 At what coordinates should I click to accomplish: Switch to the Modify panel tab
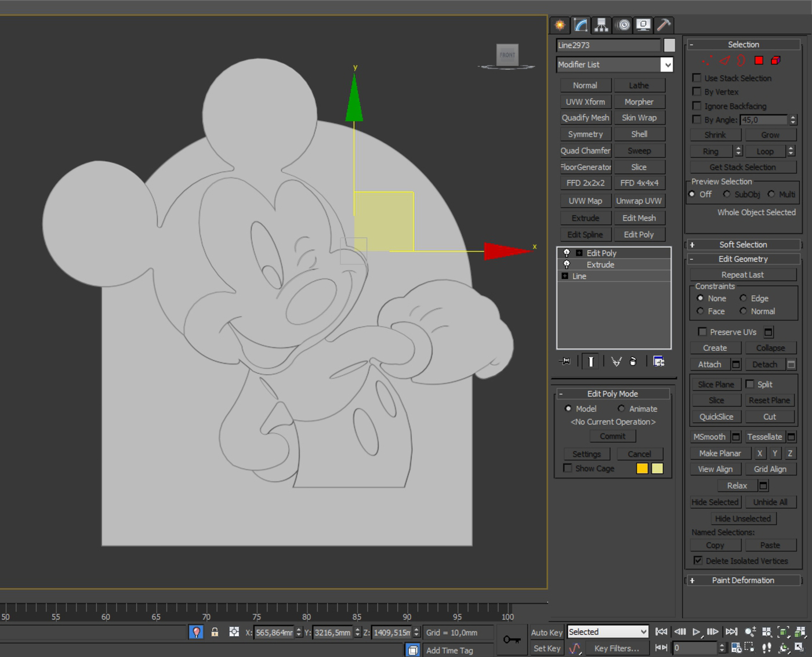[x=581, y=25]
